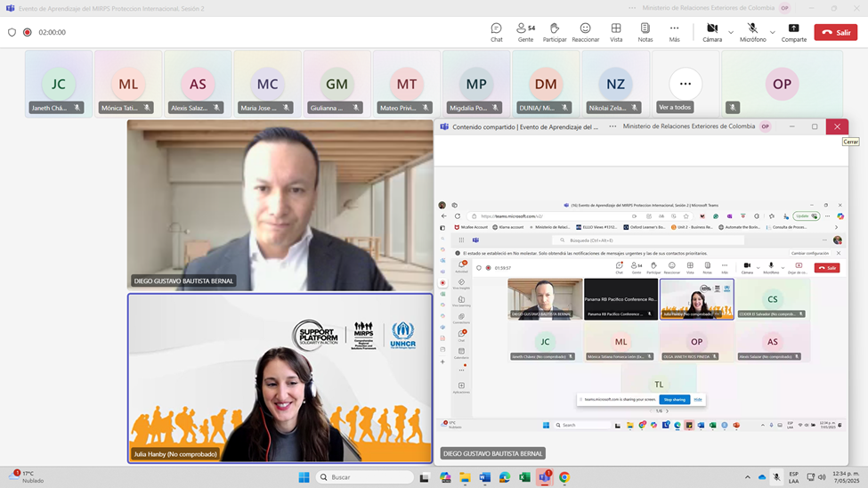This screenshot has height=488, width=868.
Task: Open Google Chrome from the taskbar
Action: click(564, 477)
